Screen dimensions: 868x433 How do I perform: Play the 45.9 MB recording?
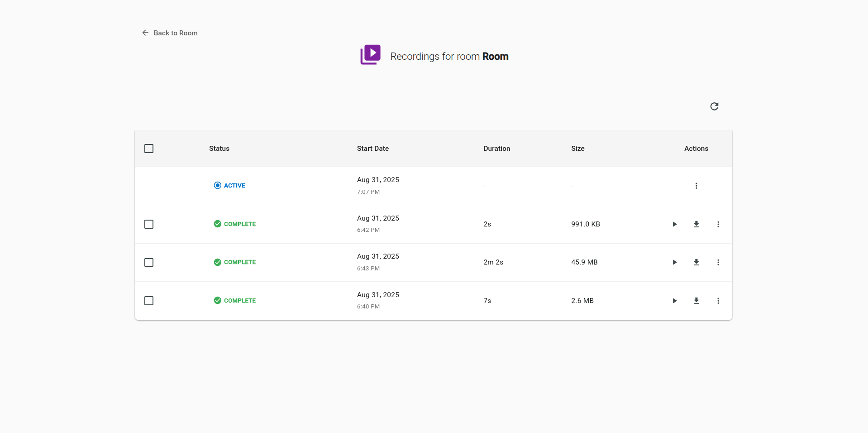point(674,262)
